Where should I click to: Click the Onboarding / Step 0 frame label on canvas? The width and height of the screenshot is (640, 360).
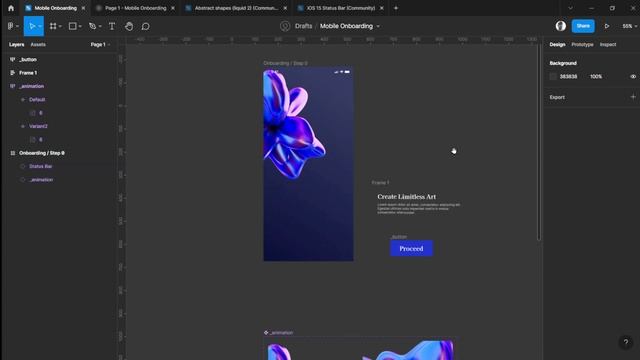click(x=285, y=63)
